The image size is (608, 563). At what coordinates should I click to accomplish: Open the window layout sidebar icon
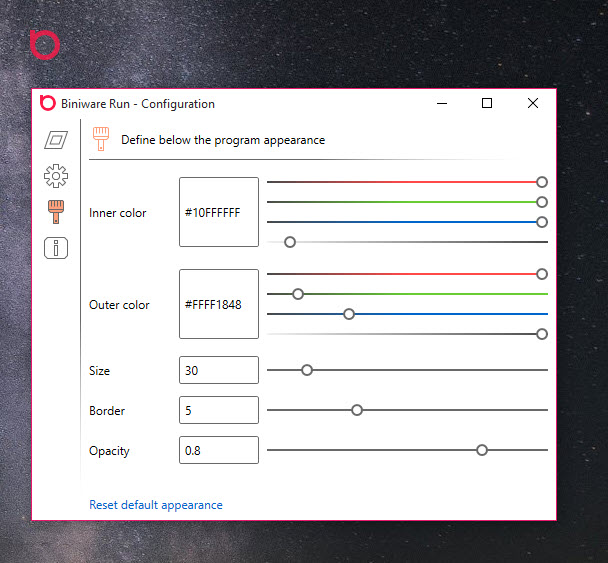tap(56, 140)
